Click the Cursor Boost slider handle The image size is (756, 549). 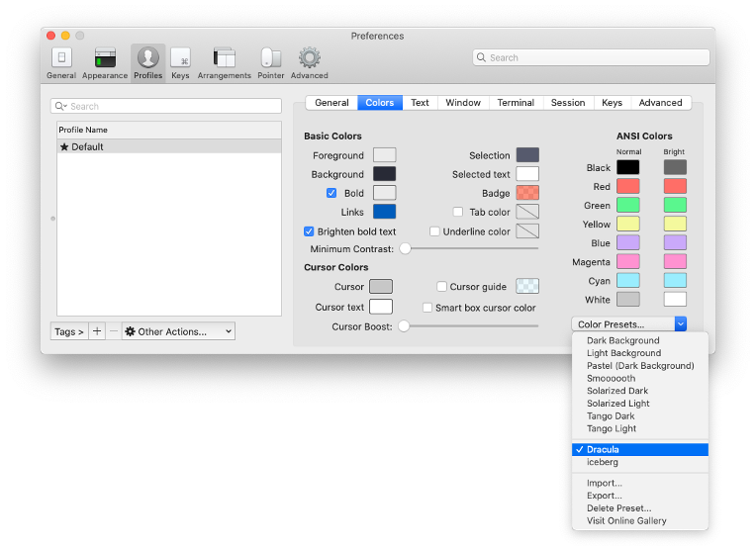(404, 325)
